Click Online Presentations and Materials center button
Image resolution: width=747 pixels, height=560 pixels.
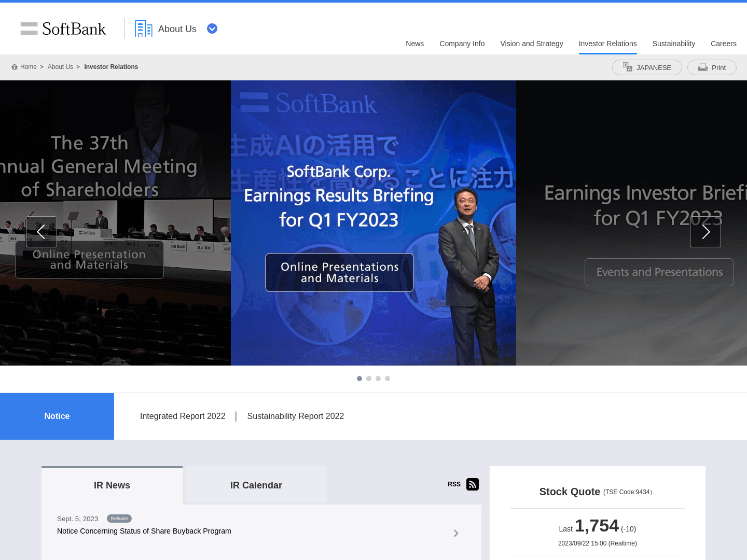tap(339, 273)
